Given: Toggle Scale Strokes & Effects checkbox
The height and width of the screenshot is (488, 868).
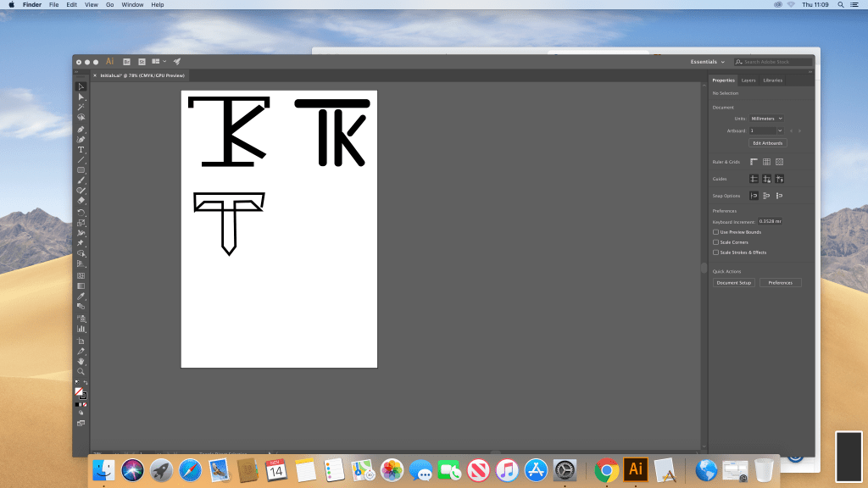Looking at the screenshot, I should pos(715,252).
